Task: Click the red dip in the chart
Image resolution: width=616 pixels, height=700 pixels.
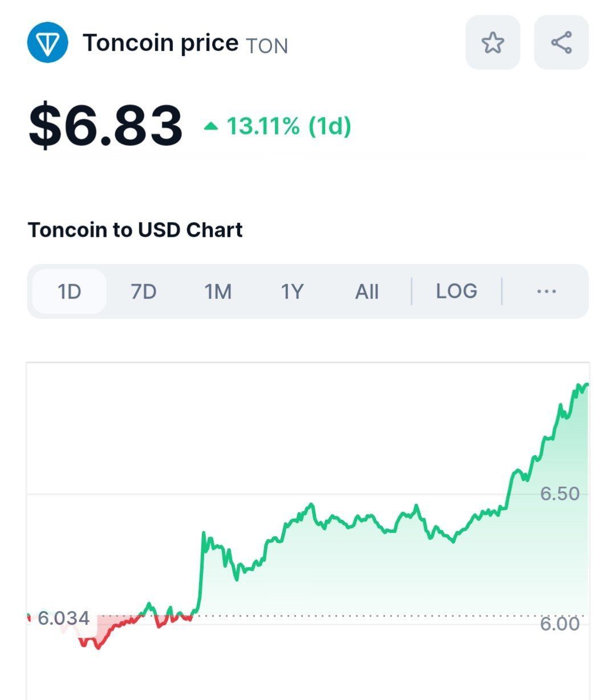Action: tap(97, 641)
